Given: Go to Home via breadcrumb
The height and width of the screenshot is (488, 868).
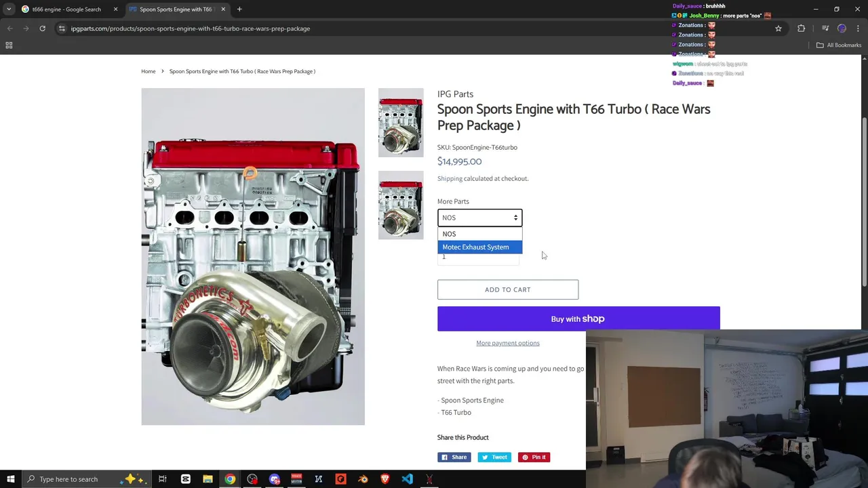Looking at the screenshot, I should (149, 71).
